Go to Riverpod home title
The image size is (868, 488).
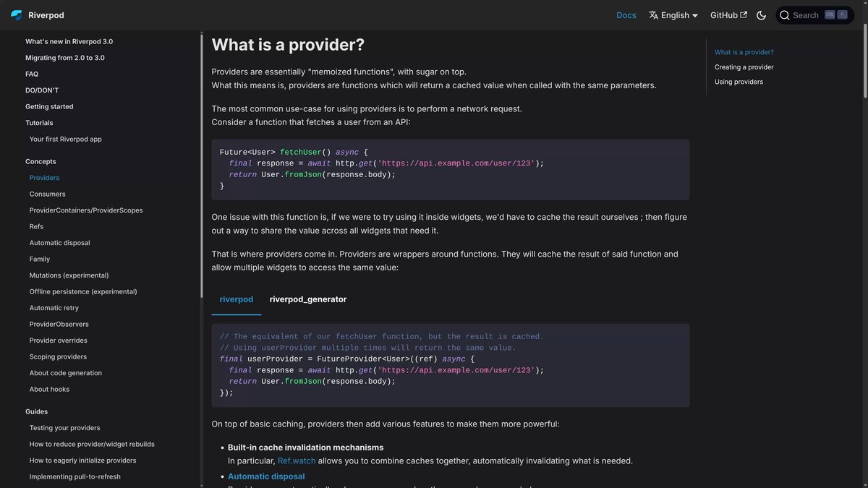point(46,15)
